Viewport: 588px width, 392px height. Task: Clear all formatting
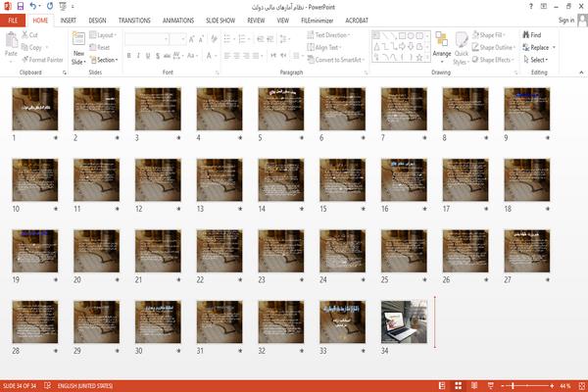[214, 39]
